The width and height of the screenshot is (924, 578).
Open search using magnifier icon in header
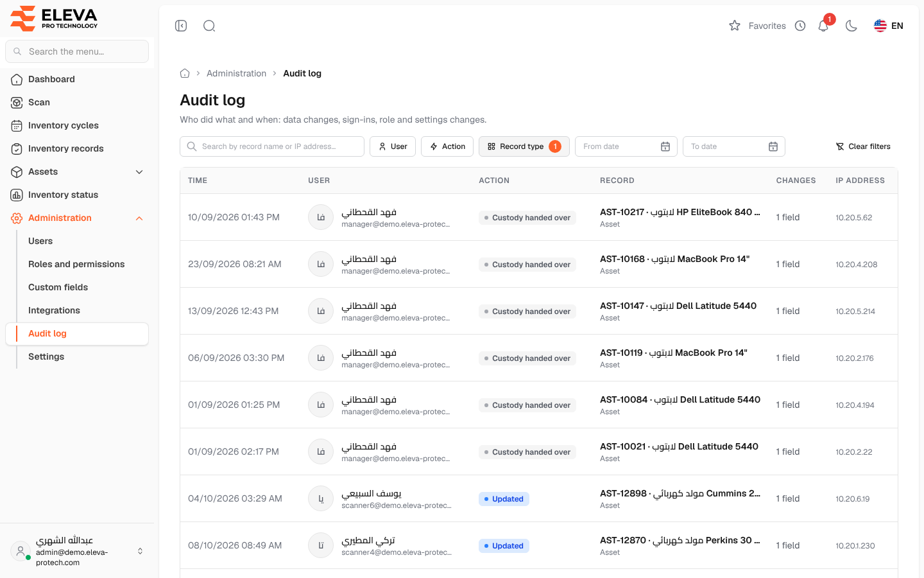coord(209,26)
